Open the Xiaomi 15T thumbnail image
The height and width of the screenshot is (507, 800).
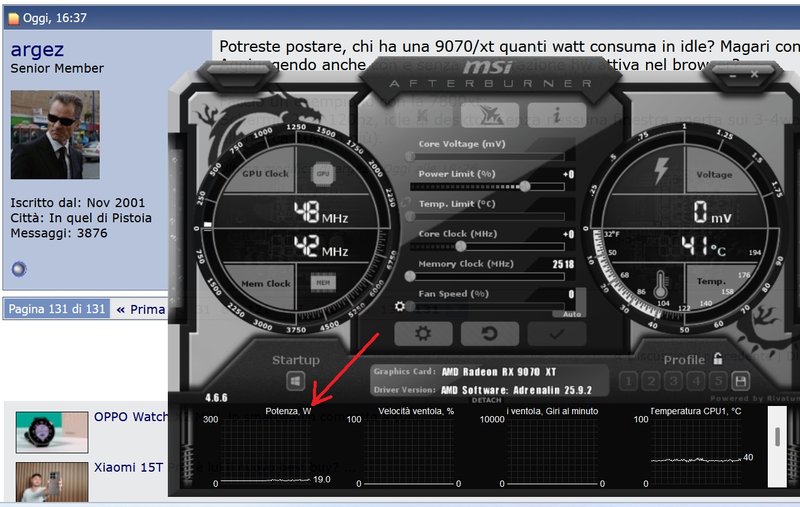[52, 483]
